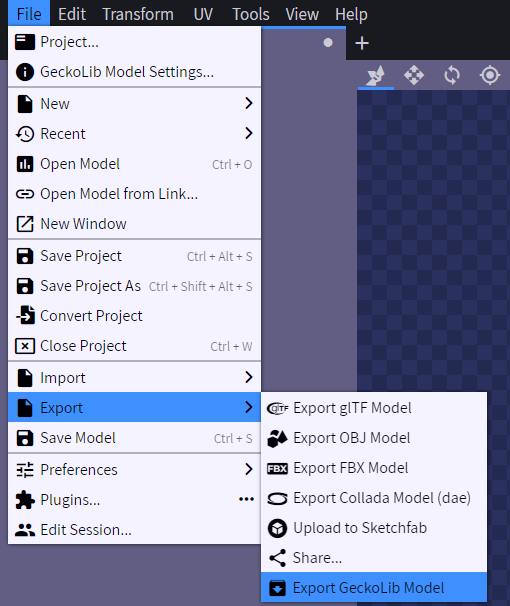Click the Recent history icon

pyautogui.click(x=25, y=134)
